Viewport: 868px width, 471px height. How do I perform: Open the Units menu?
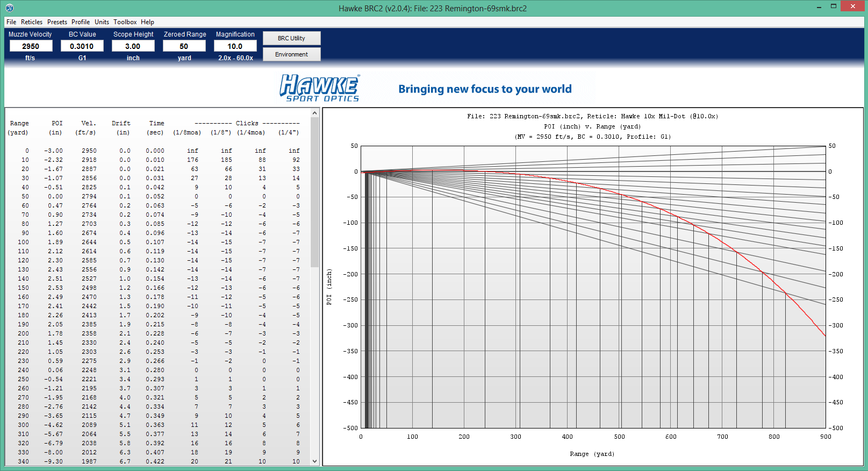[102, 22]
